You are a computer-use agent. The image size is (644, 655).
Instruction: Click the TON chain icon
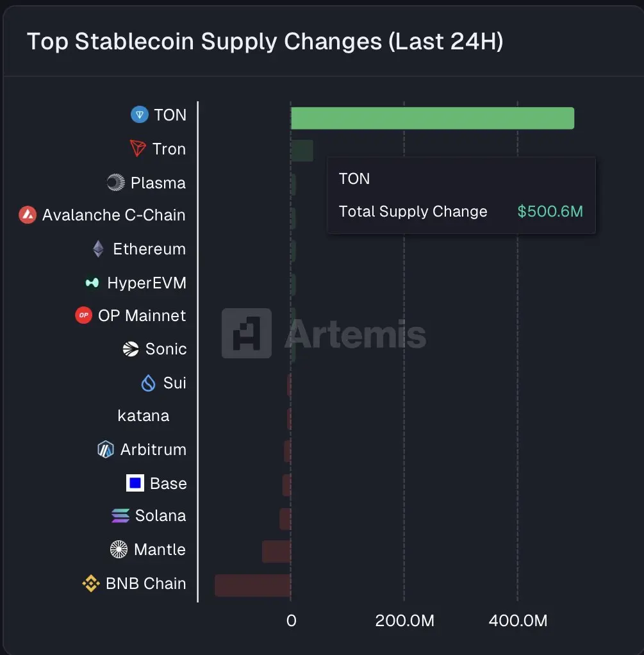coord(140,115)
